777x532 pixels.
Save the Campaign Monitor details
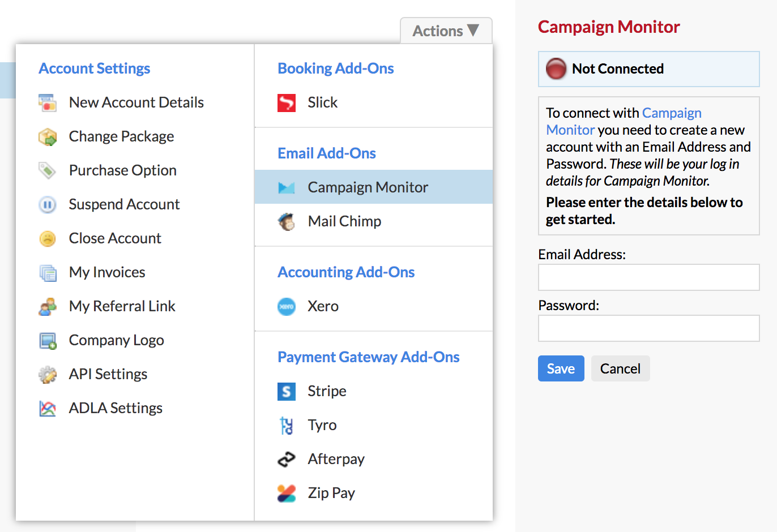pos(561,368)
